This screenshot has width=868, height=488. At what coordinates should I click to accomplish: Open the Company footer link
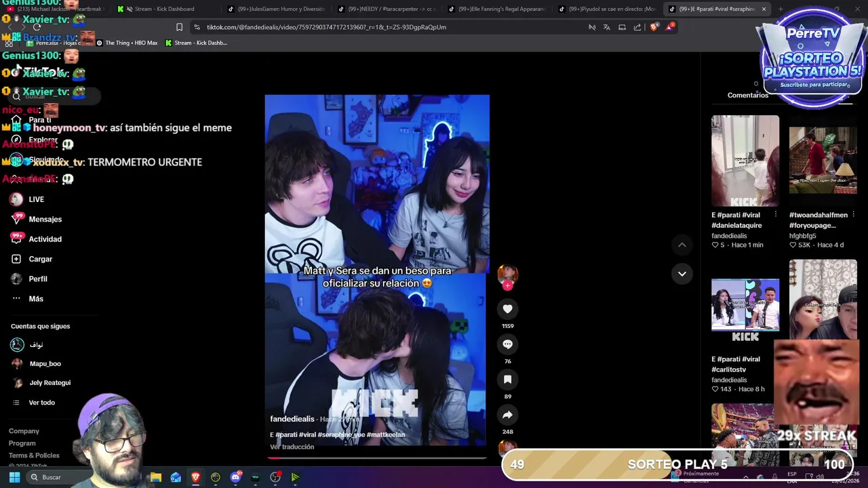click(24, 431)
